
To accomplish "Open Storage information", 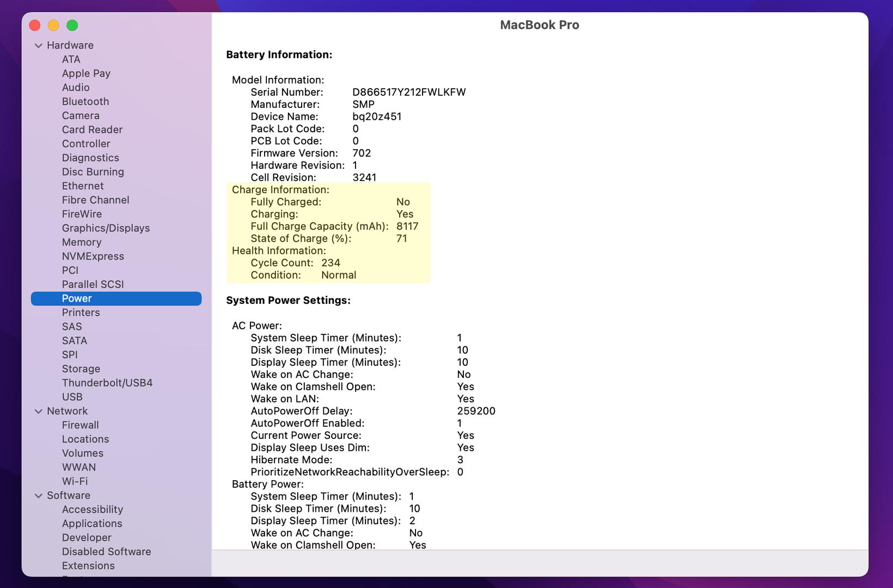I will point(81,369).
